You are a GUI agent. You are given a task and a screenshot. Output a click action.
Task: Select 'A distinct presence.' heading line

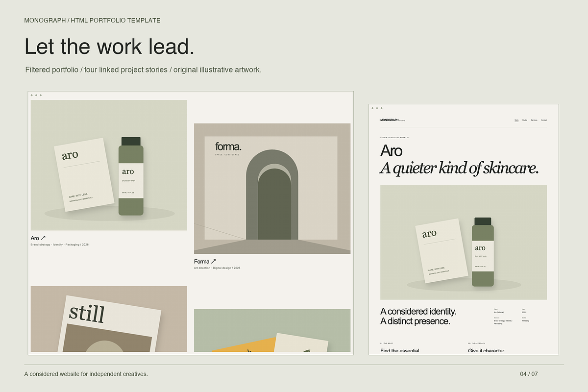415,321
